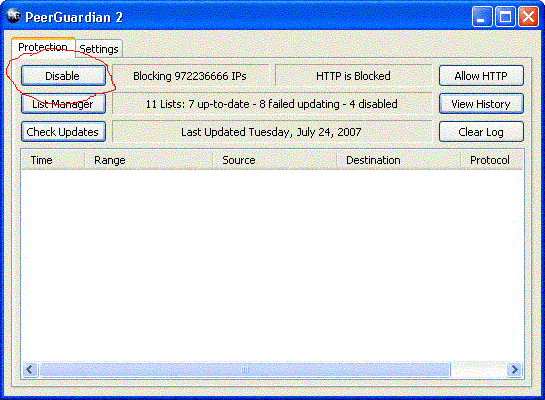Open the List Manager
Image resolution: width=545 pixels, height=400 pixels.
point(63,104)
